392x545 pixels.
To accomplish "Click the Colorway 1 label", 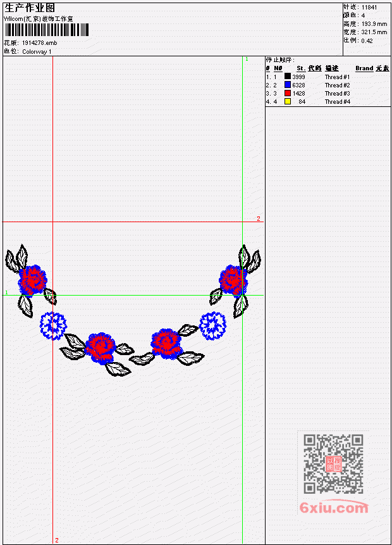I will coord(37,51).
